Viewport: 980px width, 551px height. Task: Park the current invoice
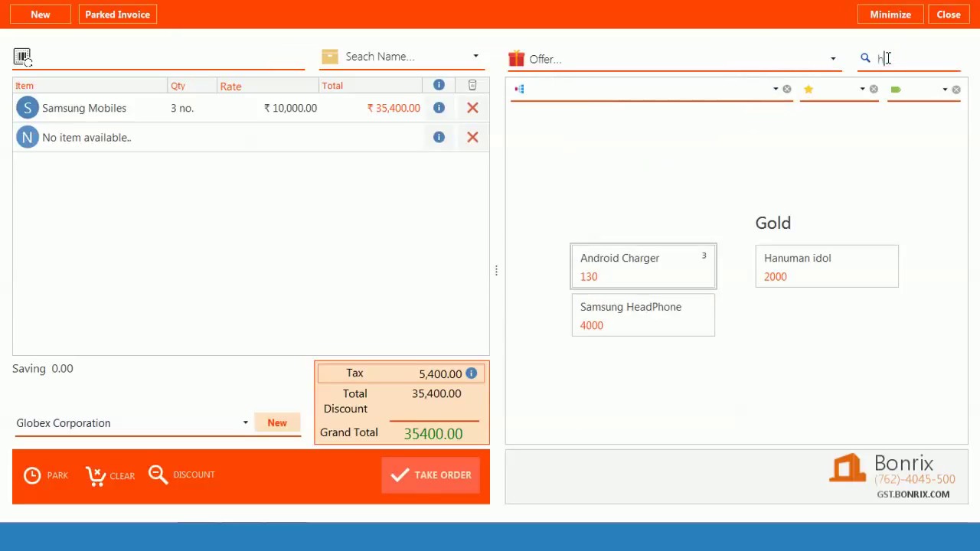46,475
